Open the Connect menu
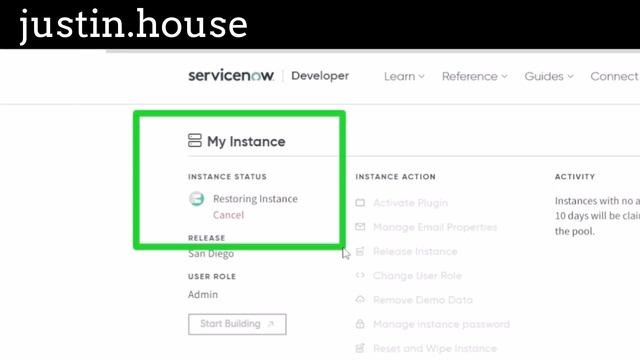The height and width of the screenshot is (360, 640). click(614, 76)
